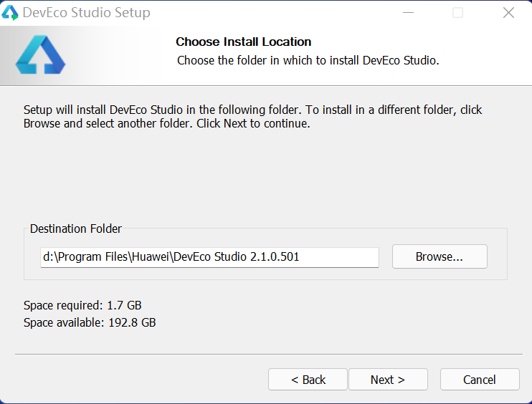Open the Browse... folder dialog
Viewport: 532px width, 404px height.
(440, 256)
